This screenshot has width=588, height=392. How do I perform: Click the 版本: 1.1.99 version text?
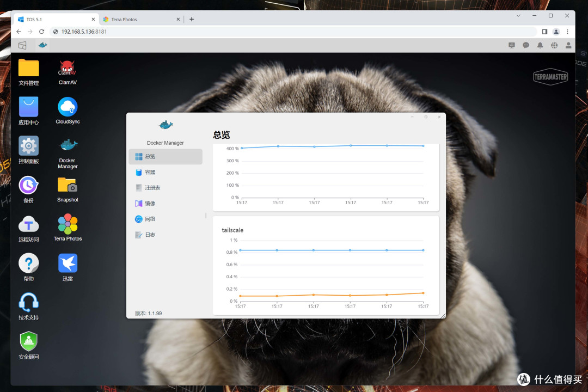tap(149, 314)
